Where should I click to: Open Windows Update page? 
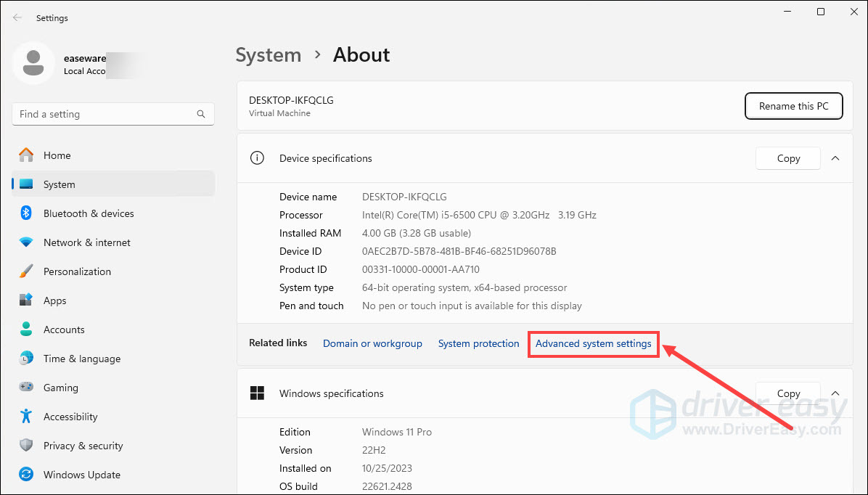click(113, 475)
